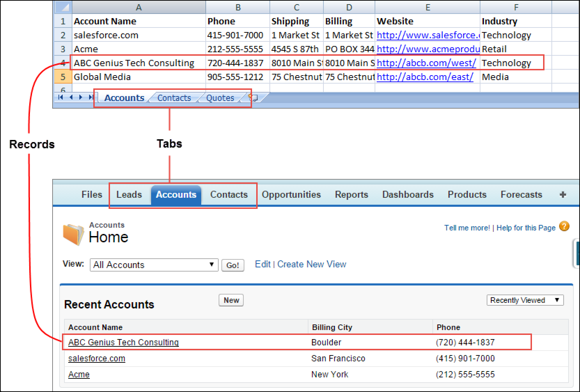Switch to the Quotes worksheet tab
Screen dimensions: 580x392
click(220, 98)
